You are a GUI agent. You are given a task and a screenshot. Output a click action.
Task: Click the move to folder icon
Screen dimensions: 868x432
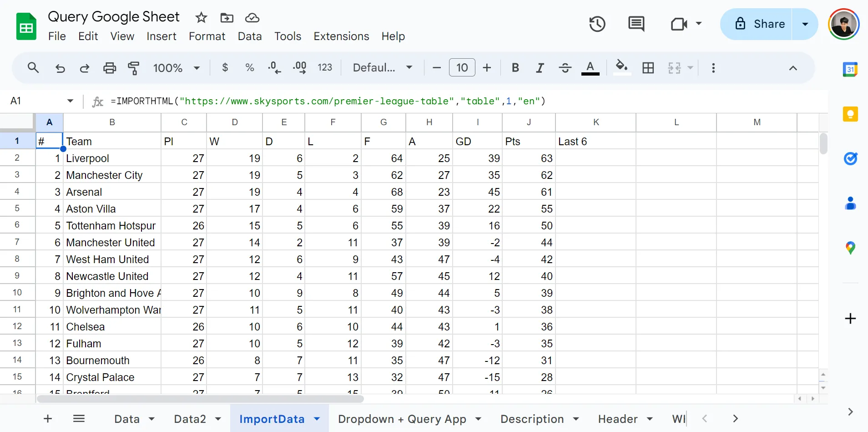click(x=227, y=18)
